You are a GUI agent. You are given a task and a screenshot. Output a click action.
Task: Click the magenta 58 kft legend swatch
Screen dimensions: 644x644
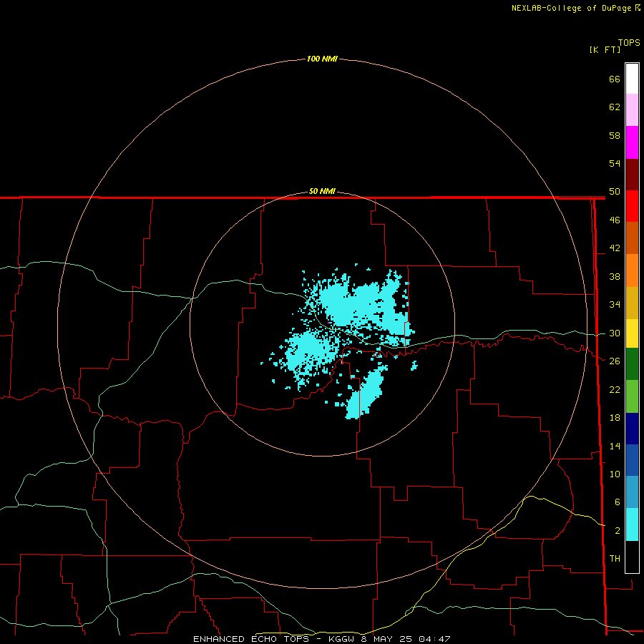632,142
